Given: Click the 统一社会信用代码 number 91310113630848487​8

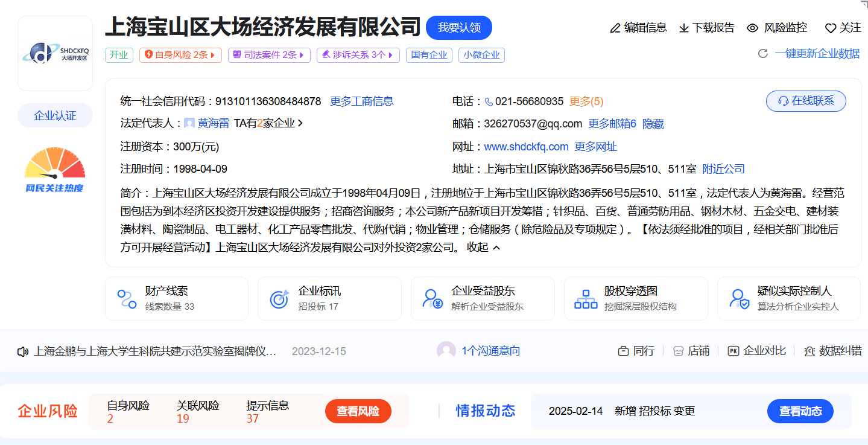Looking at the screenshot, I should coord(268,101).
